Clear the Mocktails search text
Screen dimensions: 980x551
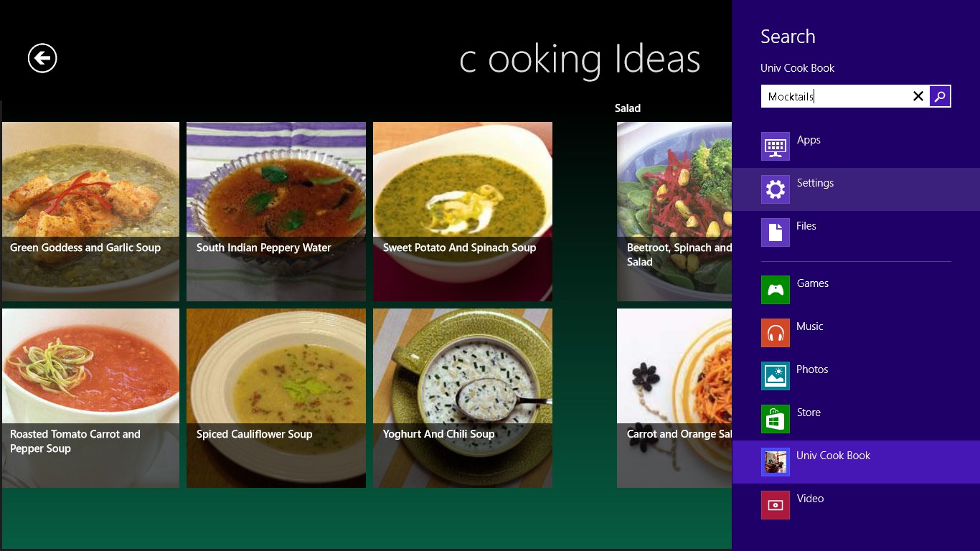[918, 96]
